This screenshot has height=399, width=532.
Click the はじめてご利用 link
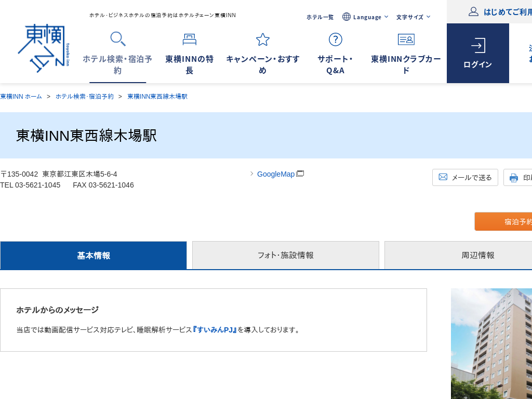pos(508,12)
